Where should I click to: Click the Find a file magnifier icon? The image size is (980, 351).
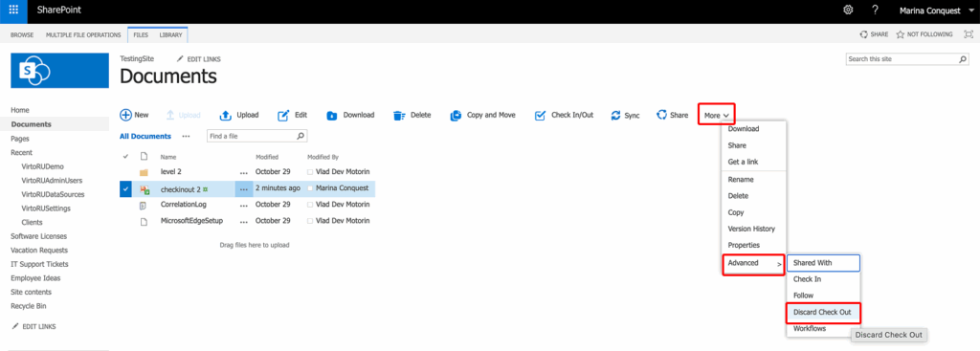click(300, 136)
